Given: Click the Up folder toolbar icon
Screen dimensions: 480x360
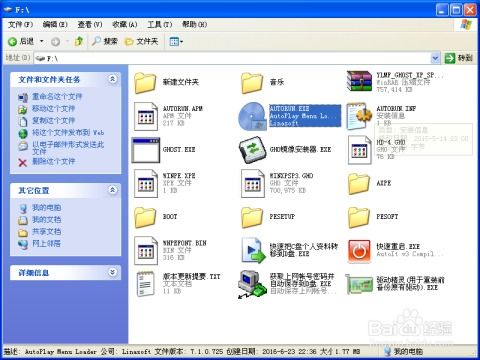Looking at the screenshot, I should pos(79,41).
